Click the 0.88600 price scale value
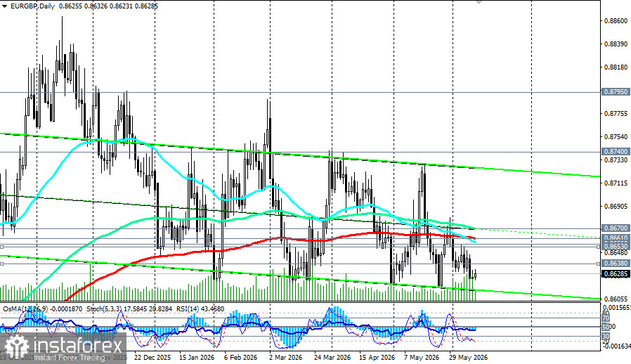 click(x=616, y=21)
